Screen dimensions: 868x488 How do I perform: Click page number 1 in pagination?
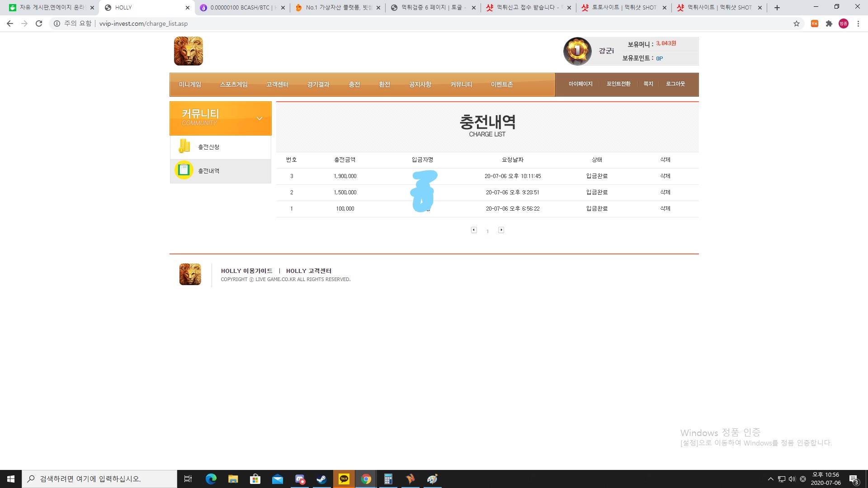pyautogui.click(x=487, y=231)
